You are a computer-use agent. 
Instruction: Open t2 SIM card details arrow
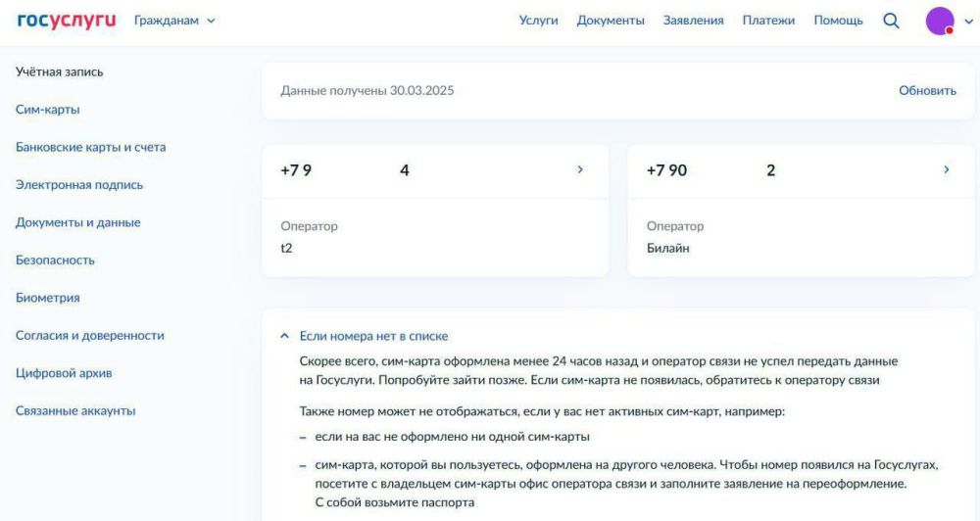[x=579, y=170]
